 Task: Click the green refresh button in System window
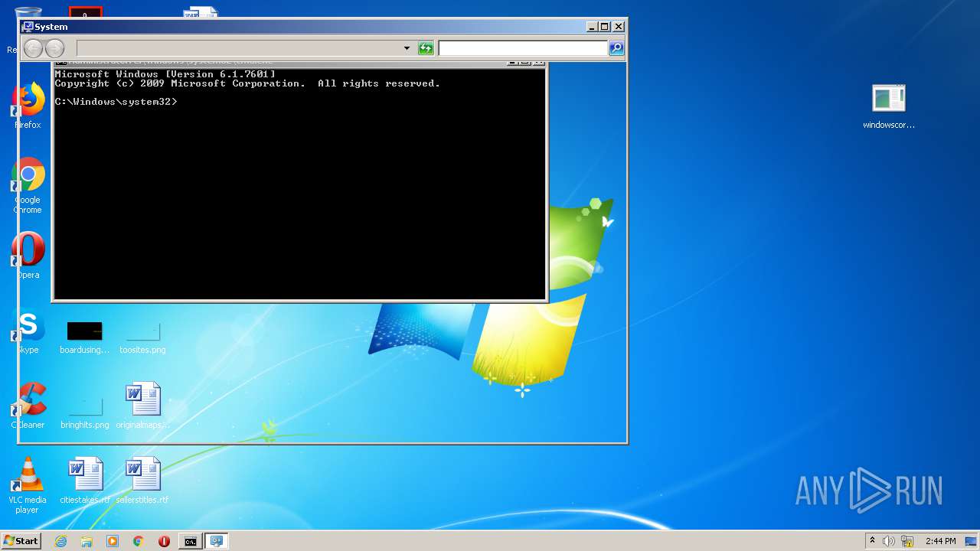coord(426,49)
